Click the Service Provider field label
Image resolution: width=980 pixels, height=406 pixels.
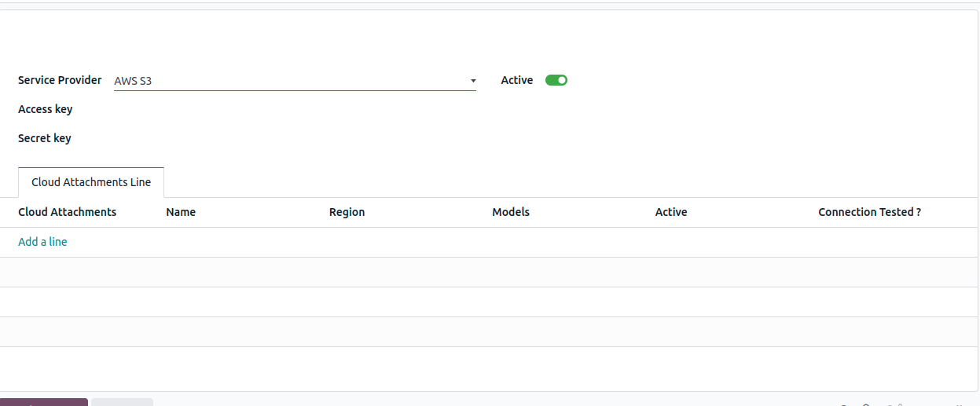coord(60,80)
